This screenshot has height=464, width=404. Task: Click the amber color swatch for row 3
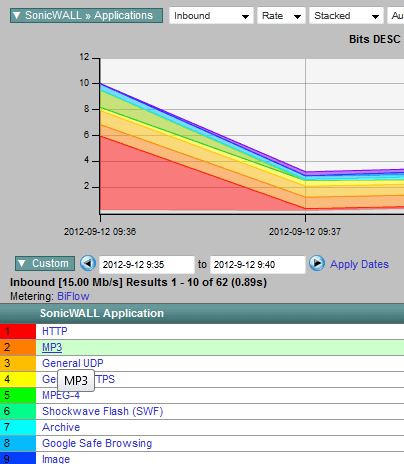click(18, 364)
